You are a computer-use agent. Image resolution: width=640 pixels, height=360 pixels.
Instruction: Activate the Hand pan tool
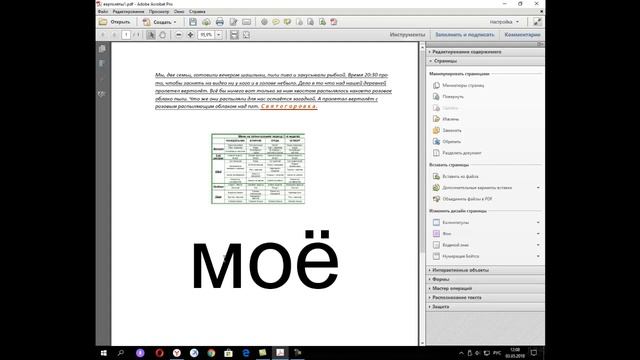[162, 35]
